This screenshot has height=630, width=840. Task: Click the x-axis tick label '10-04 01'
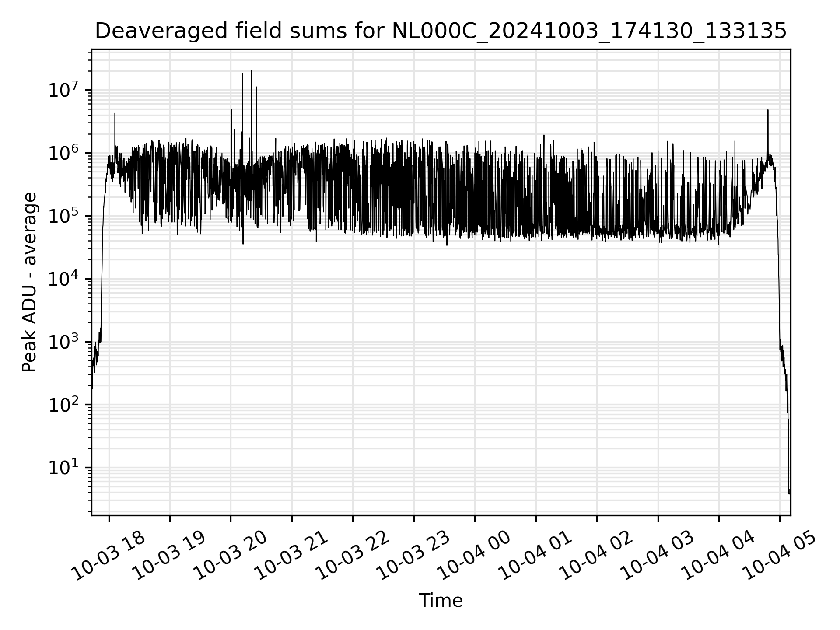tap(535, 555)
